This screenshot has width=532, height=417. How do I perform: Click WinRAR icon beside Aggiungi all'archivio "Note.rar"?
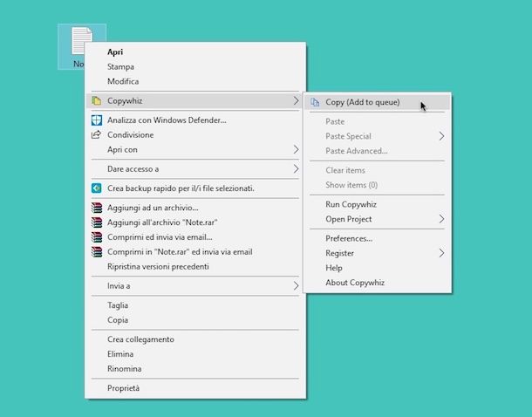[97, 222]
